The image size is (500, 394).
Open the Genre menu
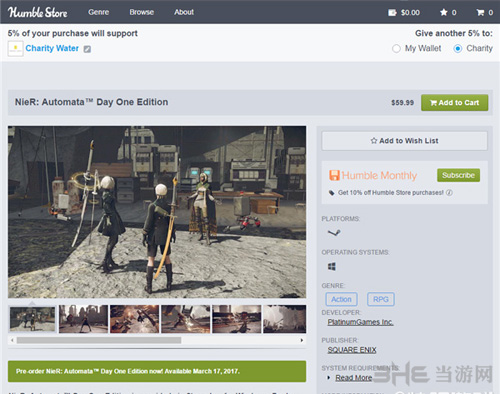point(99,12)
